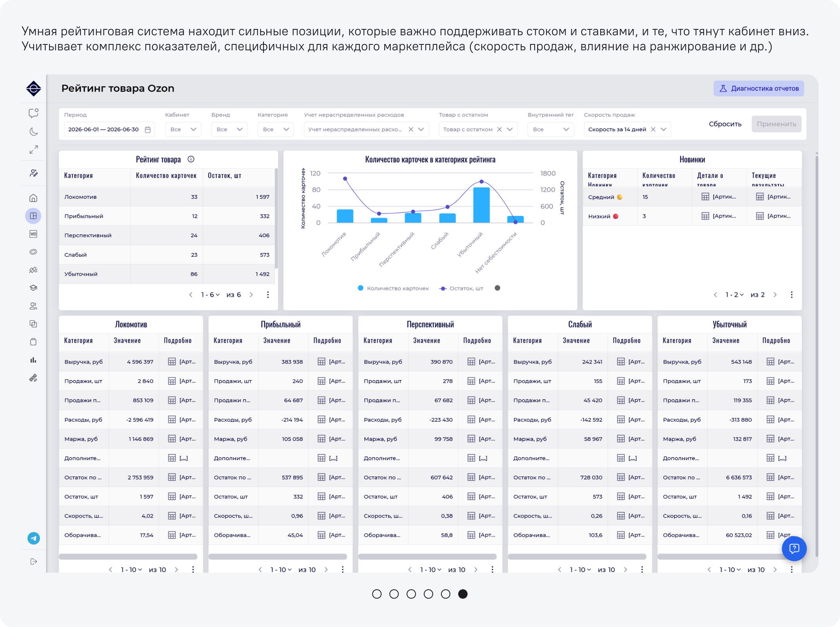Open the satellite sidebar icon
Image resolution: width=840 pixels, height=627 pixels.
click(34, 378)
